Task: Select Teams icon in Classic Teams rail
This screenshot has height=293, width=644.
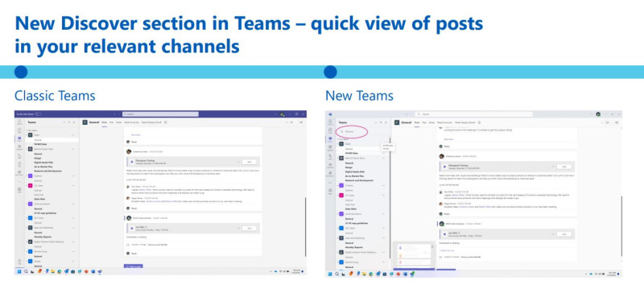Action: [19, 139]
